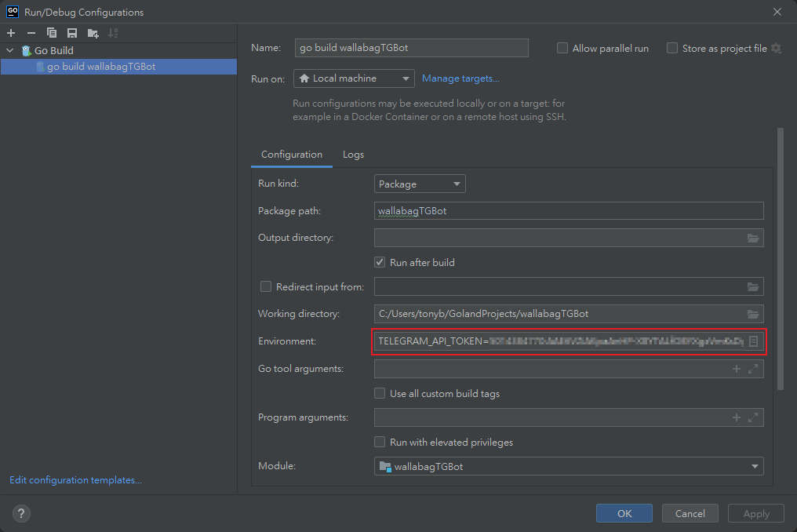Viewport: 797px width, 532px height.
Task: Enable Allow parallel run
Action: coord(562,49)
